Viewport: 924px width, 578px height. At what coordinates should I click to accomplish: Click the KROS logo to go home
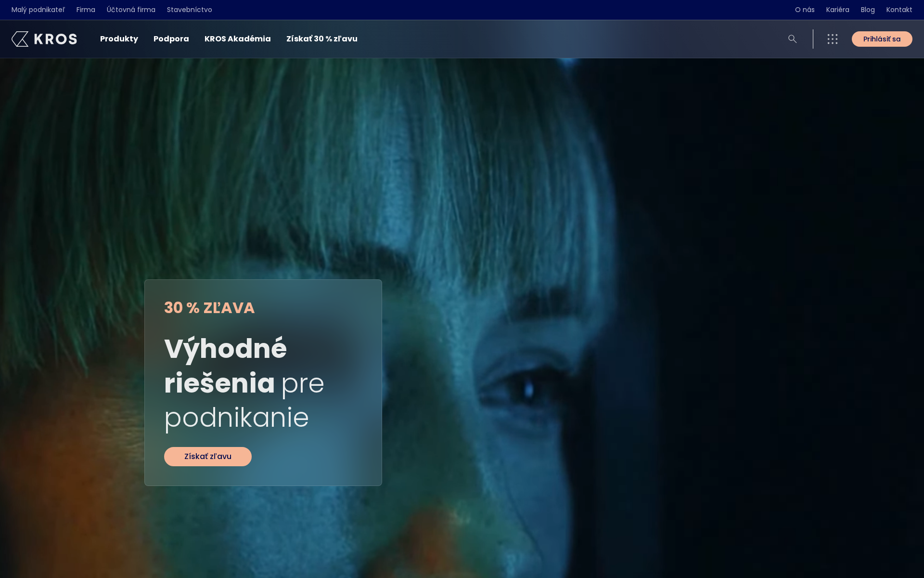(44, 39)
